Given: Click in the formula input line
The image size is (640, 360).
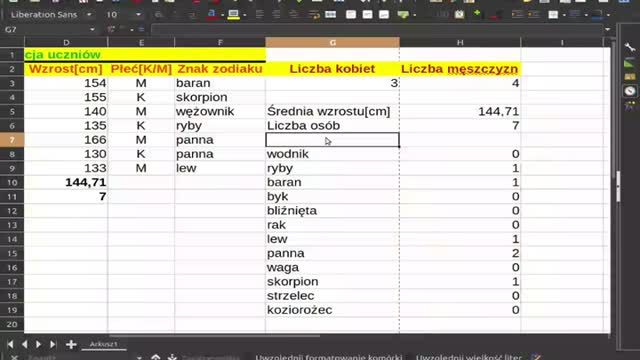Looking at the screenshot, I should coord(376,29).
